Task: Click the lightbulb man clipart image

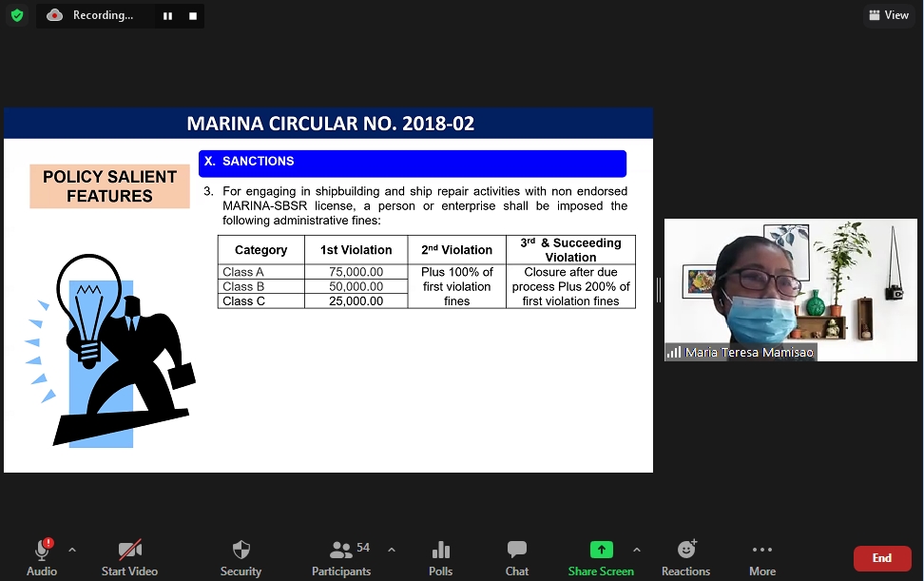Action: coord(109,351)
